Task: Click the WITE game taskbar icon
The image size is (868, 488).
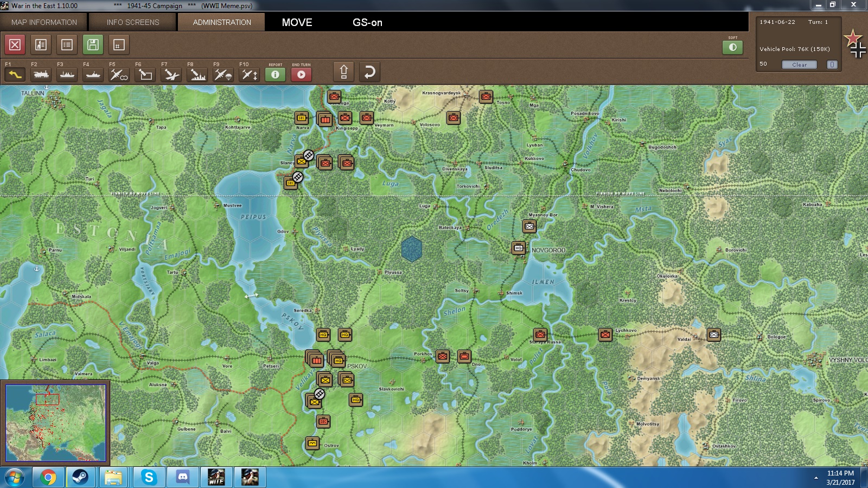Action: (216, 478)
